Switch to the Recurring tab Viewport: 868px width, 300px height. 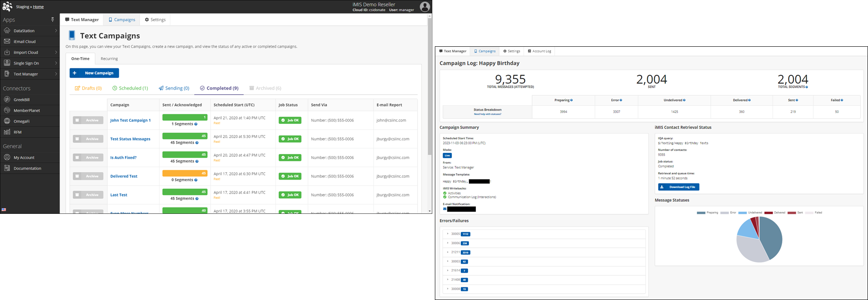pos(109,59)
